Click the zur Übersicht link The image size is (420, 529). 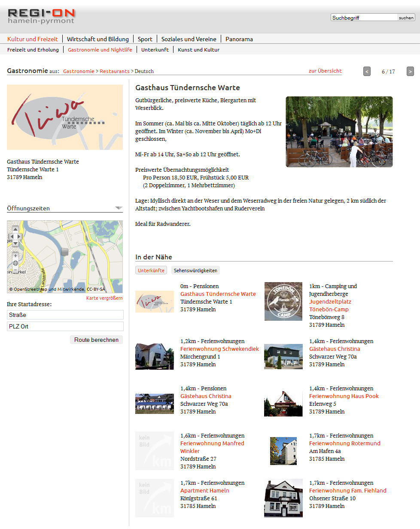[325, 71]
